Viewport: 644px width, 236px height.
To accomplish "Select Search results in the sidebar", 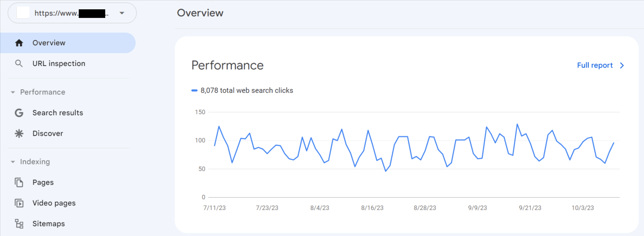I will [58, 113].
